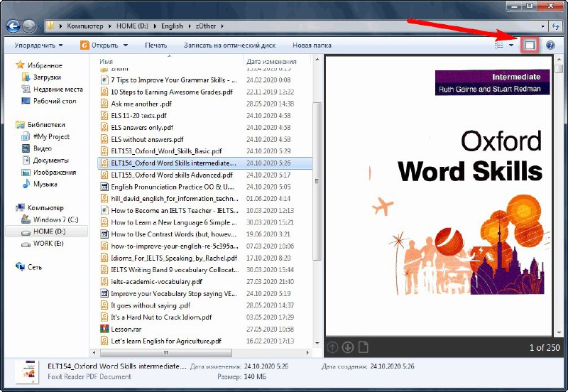This screenshot has height=392, width=568.
Task: Click Компьютер in the address breadcrumb
Action: (84, 26)
